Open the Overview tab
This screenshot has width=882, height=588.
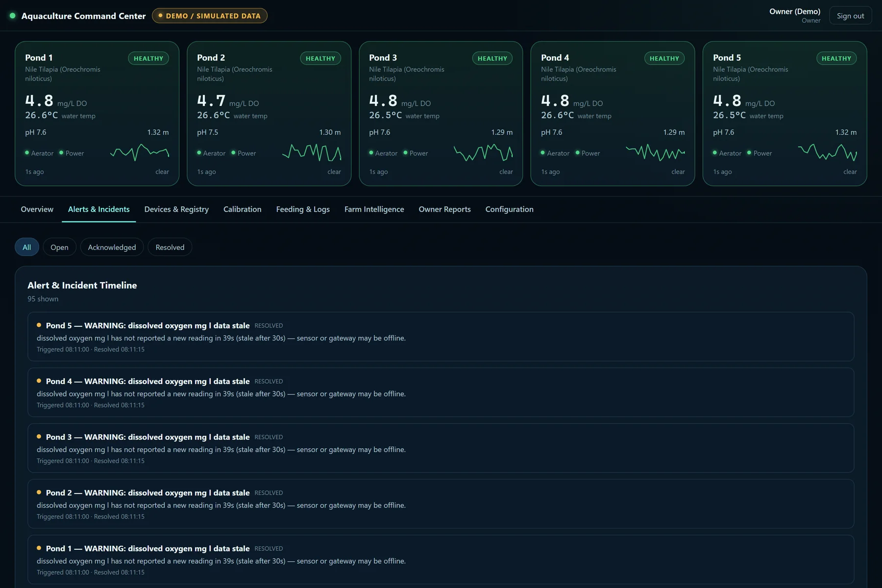[x=37, y=209]
